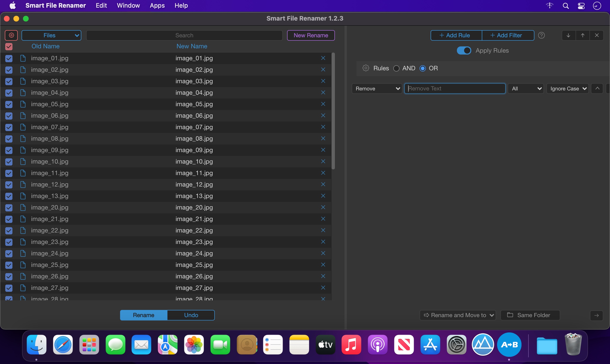Open the Apps menu
This screenshot has width=610, height=364.
click(157, 6)
